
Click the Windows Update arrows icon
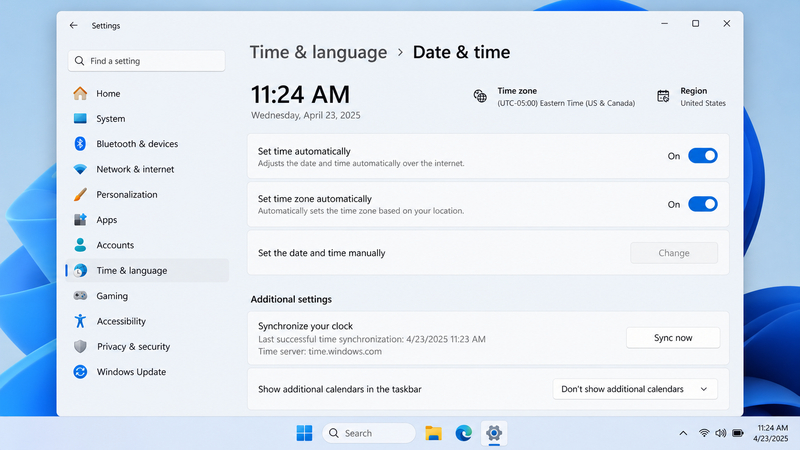coord(80,371)
